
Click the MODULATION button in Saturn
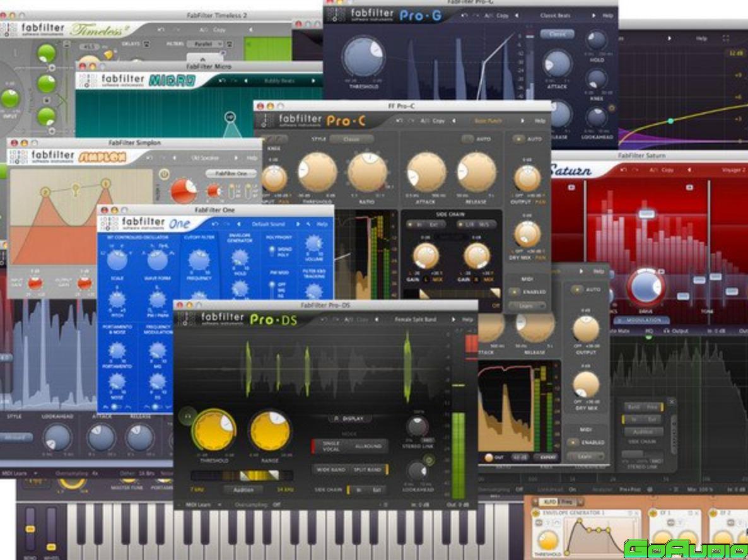tap(640, 320)
